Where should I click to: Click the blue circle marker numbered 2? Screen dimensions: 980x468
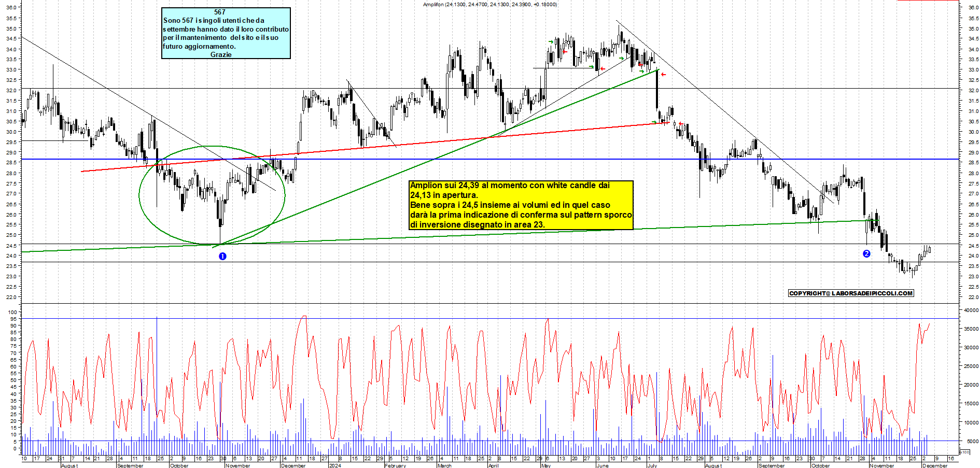[866, 253]
